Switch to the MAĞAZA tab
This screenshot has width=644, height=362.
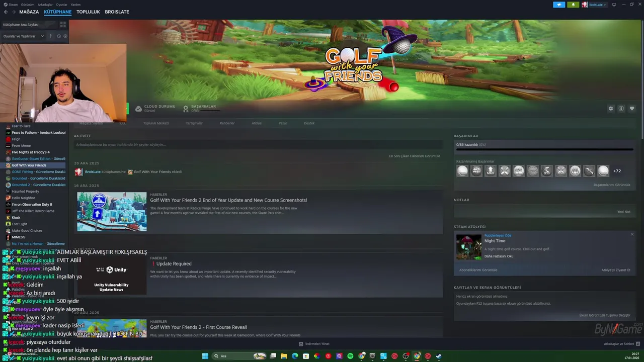(x=29, y=12)
